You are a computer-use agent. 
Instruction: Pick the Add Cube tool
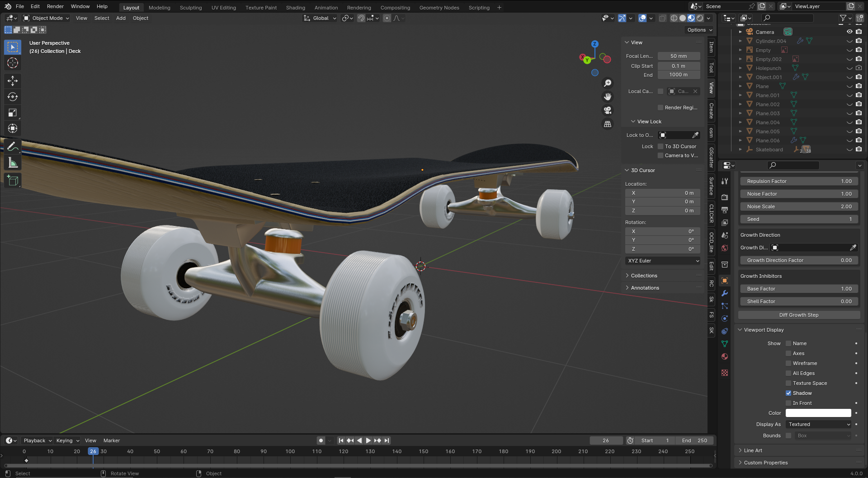point(13,181)
